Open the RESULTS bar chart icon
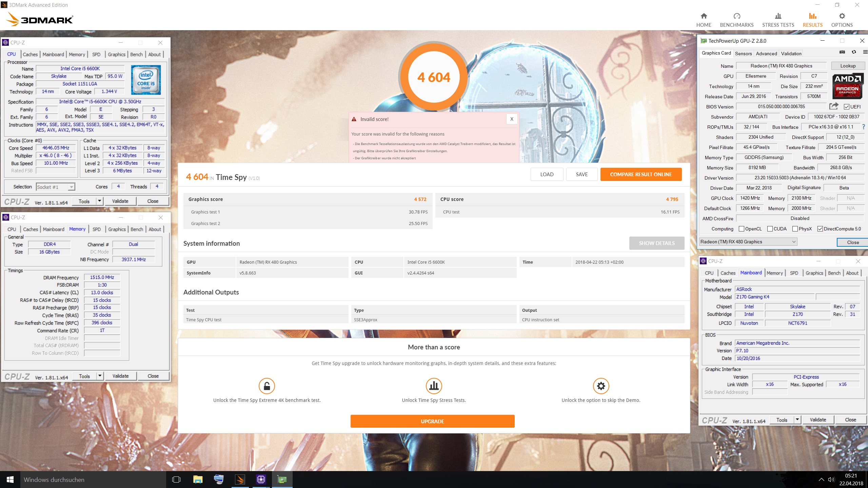The height and width of the screenshot is (488, 868). click(x=812, y=16)
